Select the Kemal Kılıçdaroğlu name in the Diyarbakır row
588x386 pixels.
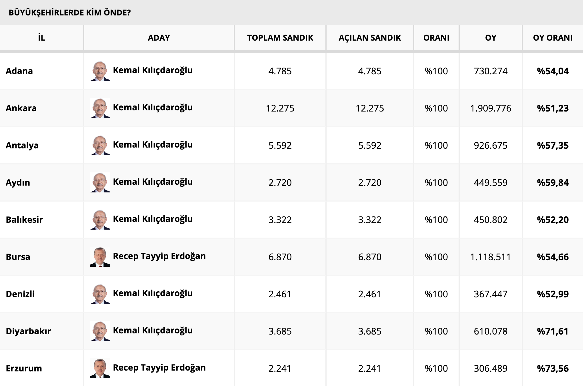[x=153, y=331]
